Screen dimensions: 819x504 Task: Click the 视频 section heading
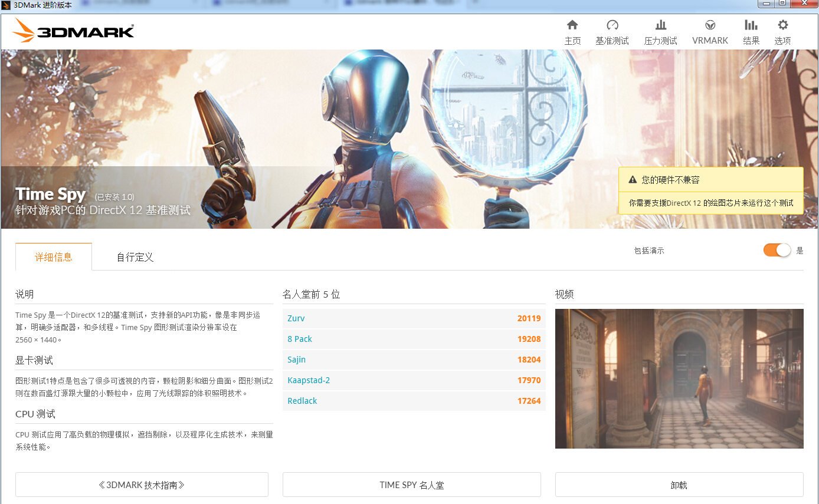point(565,294)
